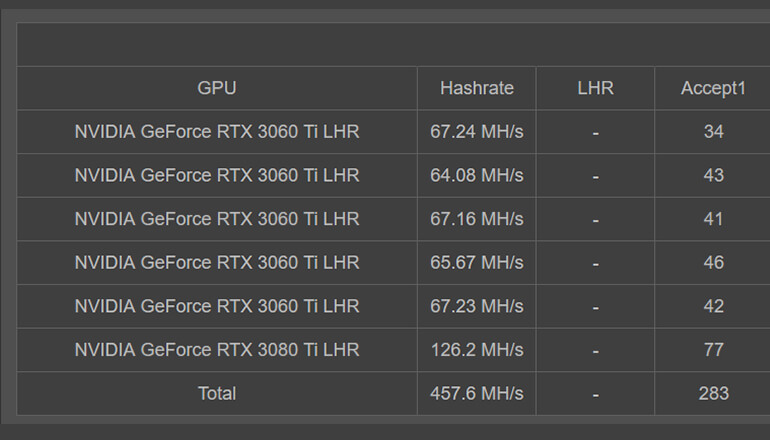Select the hashrate value 65.67 MH/s

(477, 263)
